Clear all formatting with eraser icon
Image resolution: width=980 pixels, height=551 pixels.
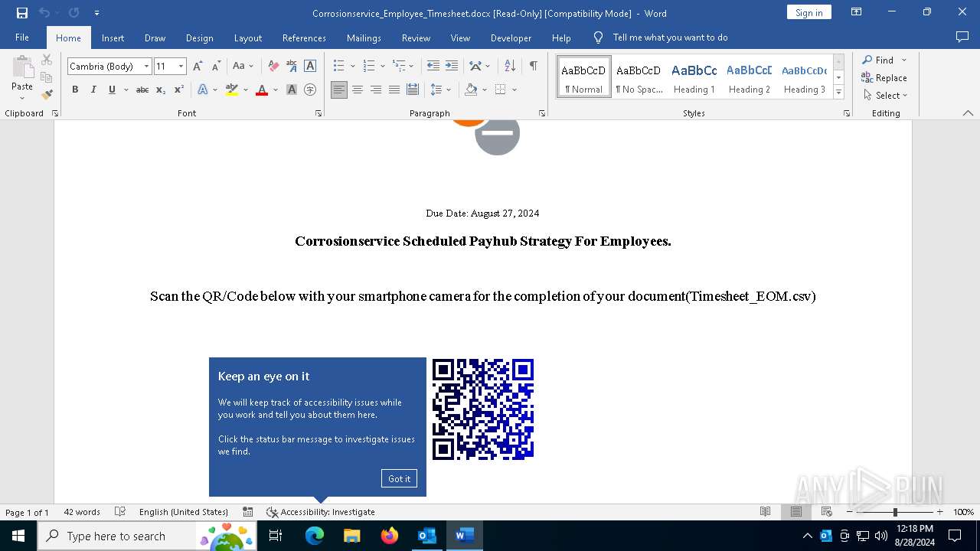coord(273,67)
